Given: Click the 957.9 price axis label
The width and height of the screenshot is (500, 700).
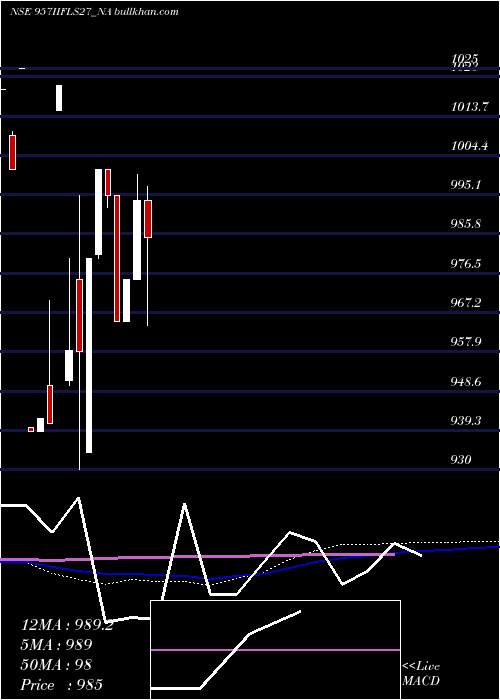Looking at the screenshot, I should (x=466, y=342).
